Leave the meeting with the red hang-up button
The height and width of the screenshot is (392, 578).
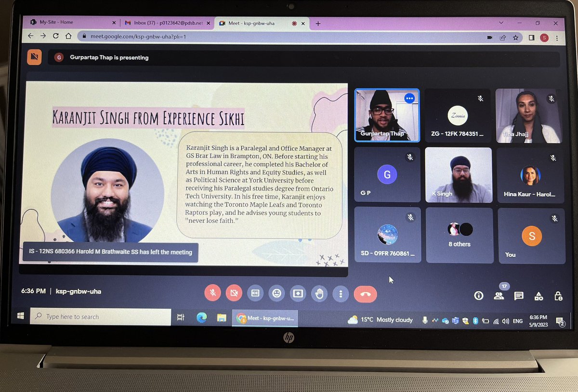pos(366,293)
